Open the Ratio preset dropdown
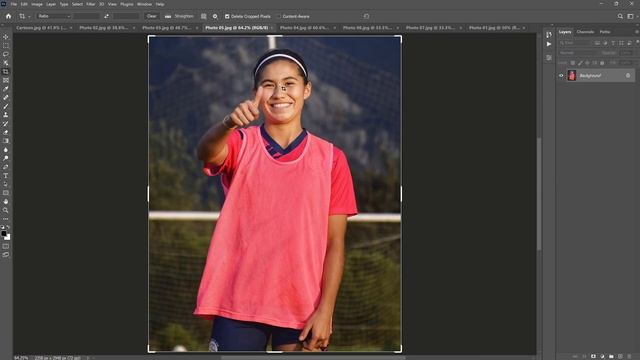This screenshot has width=640, height=360. coord(54,16)
